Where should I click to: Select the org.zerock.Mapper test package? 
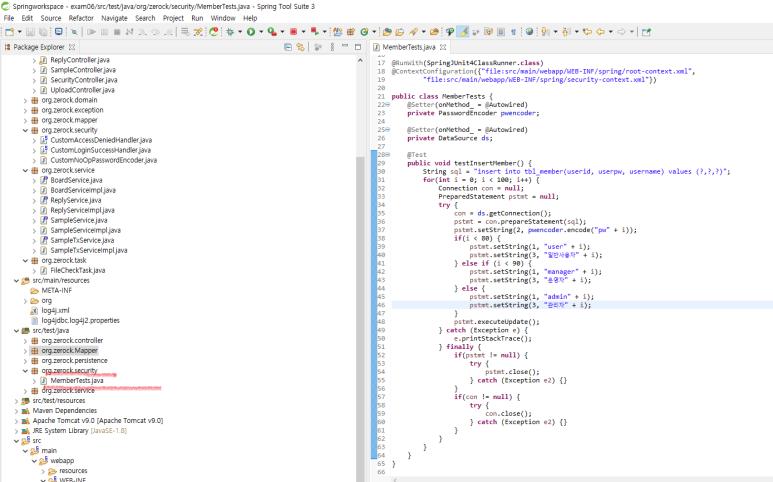(70, 350)
